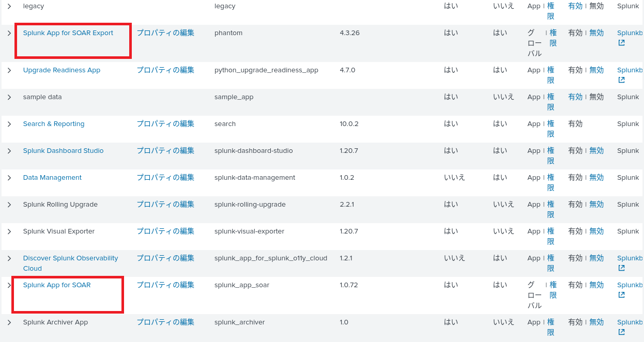
Task: Enable the legacy app via 有効
Action: pos(575,6)
